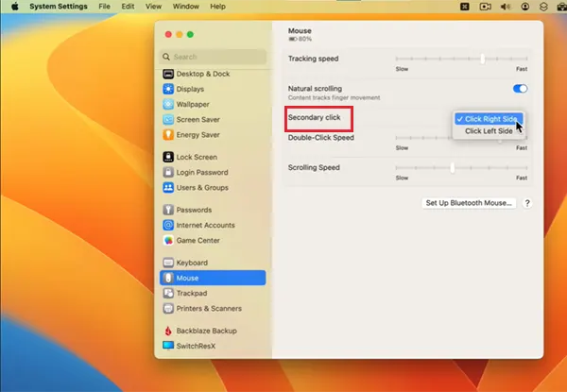The height and width of the screenshot is (392, 567).
Task: Open the screen recording camera menu bar icon
Action: (x=485, y=7)
